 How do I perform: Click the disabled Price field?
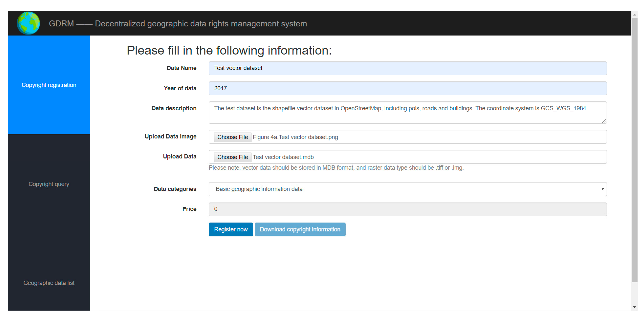(408, 209)
